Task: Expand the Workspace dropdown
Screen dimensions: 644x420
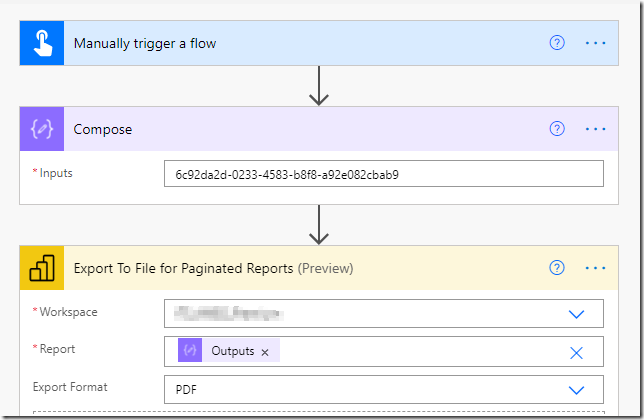Action: pyautogui.click(x=576, y=314)
